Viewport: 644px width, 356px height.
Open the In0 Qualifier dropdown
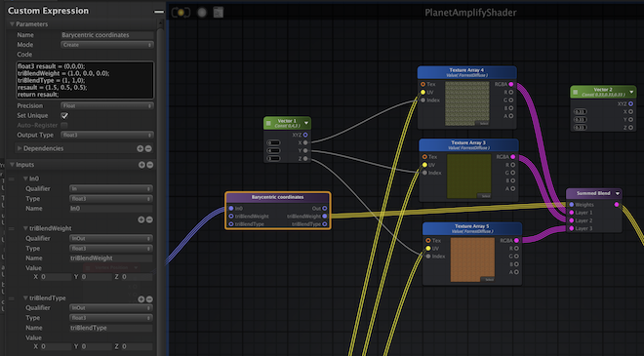pos(111,189)
